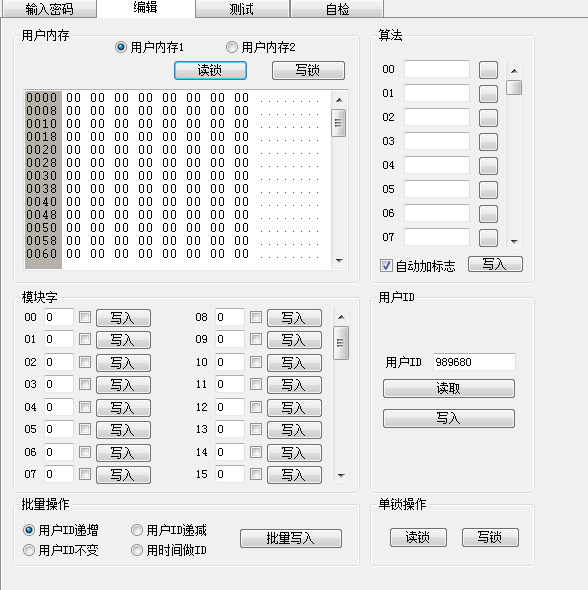Screen dimensions: 588x590
Task: Click down arrow of 模块字 scrollbar
Action: tap(341, 476)
